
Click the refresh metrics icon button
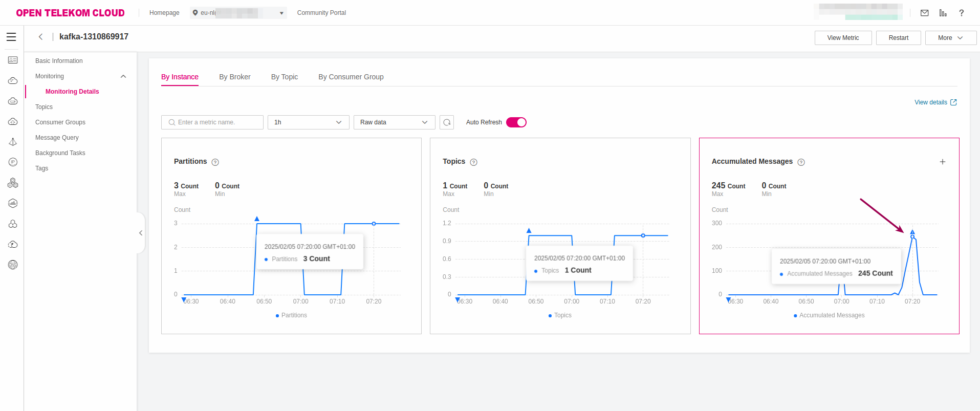coord(447,122)
